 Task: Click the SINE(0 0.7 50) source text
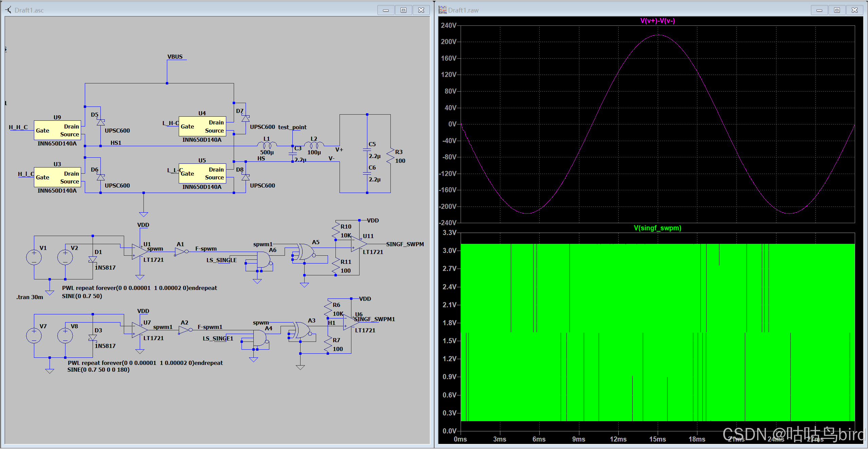coord(82,296)
